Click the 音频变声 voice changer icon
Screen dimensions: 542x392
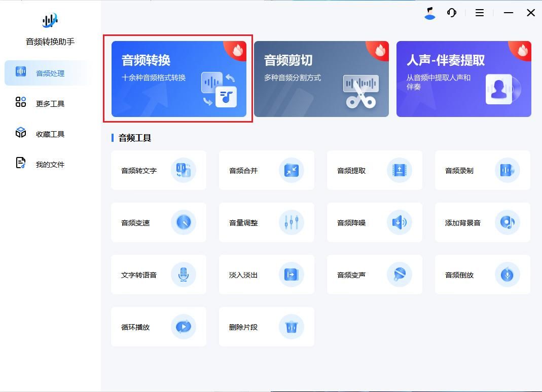399,274
